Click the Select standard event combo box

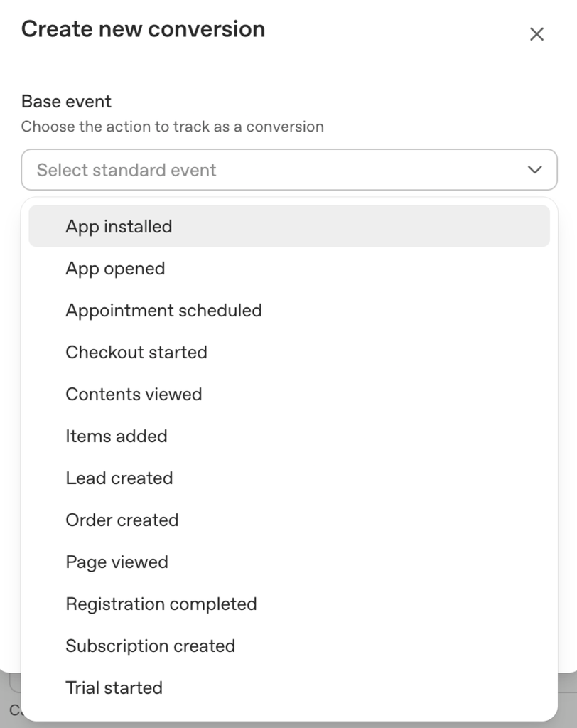click(x=288, y=169)
